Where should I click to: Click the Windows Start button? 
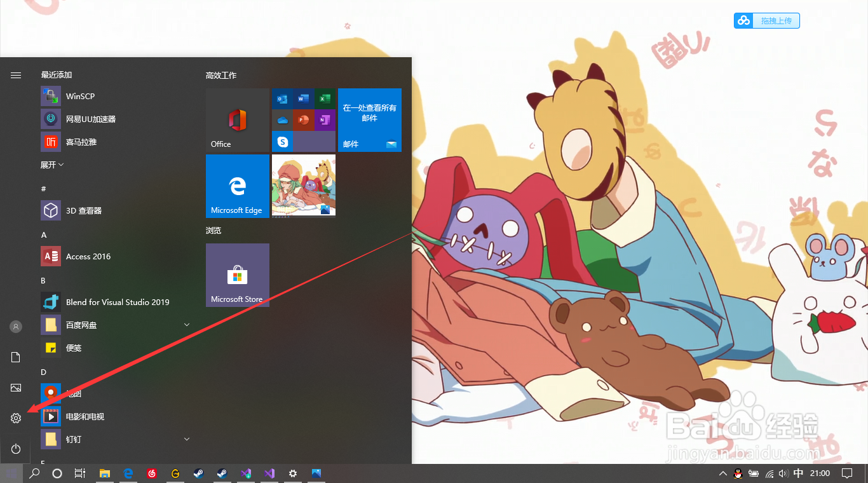pos(11,473)
